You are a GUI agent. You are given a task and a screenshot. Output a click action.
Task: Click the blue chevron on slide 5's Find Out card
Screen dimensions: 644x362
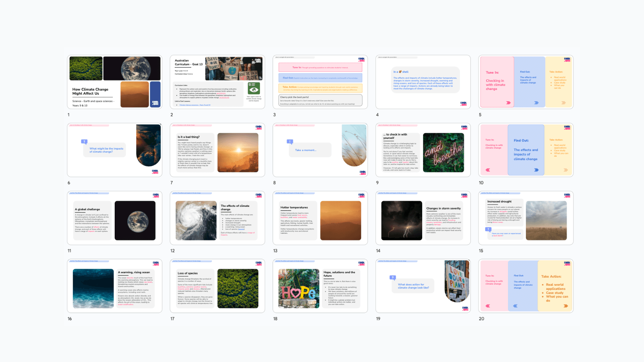click(x=536, y=103)
